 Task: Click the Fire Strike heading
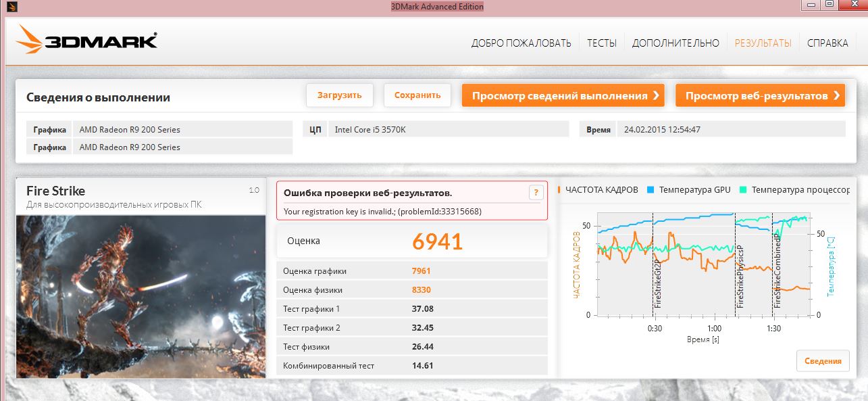tap(55, 191)
